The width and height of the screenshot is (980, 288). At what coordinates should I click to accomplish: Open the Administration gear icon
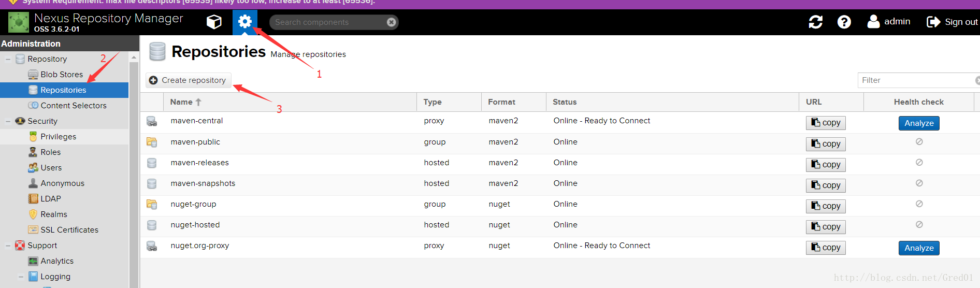244,22
